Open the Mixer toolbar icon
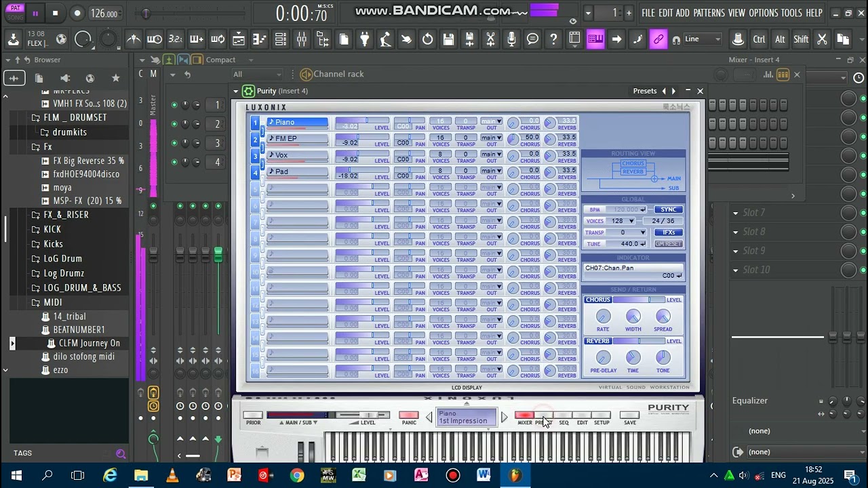Image resolution: width=868 pixels, height=488 pixels. [302, 39]
